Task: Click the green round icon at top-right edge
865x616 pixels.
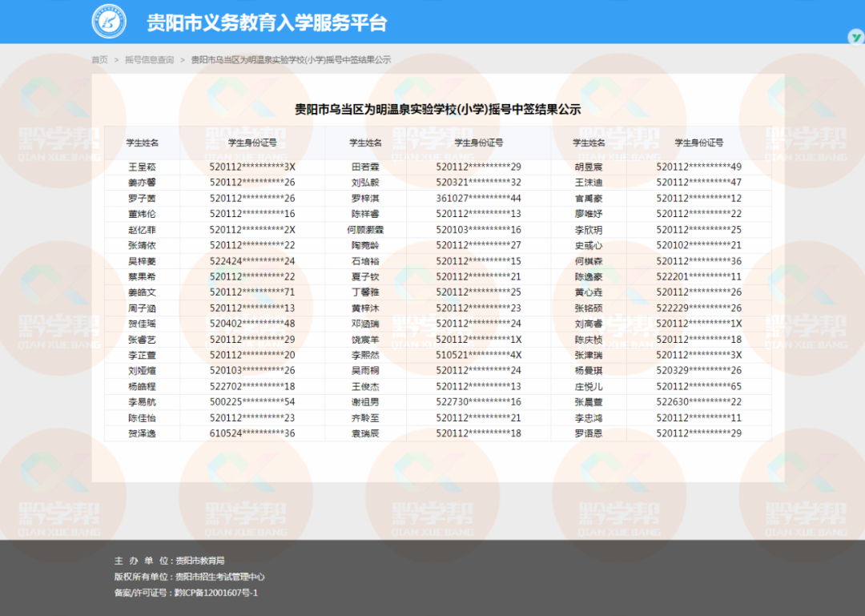Action: click(x=856, y=37)
